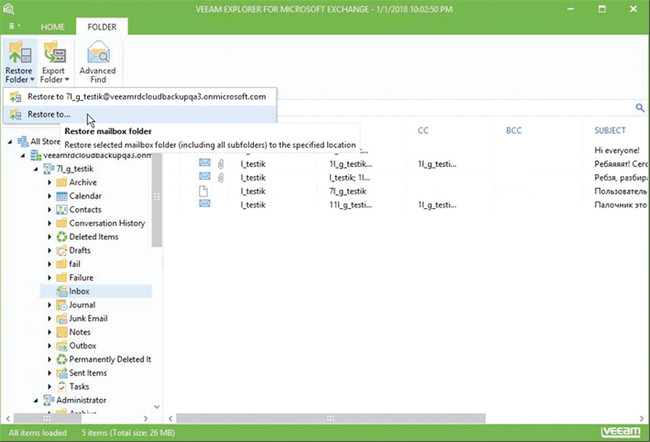Screen dimensions: 650x442
Task: Select the Permanently Deleted Items icon
Action: click(x=61, y=359)
